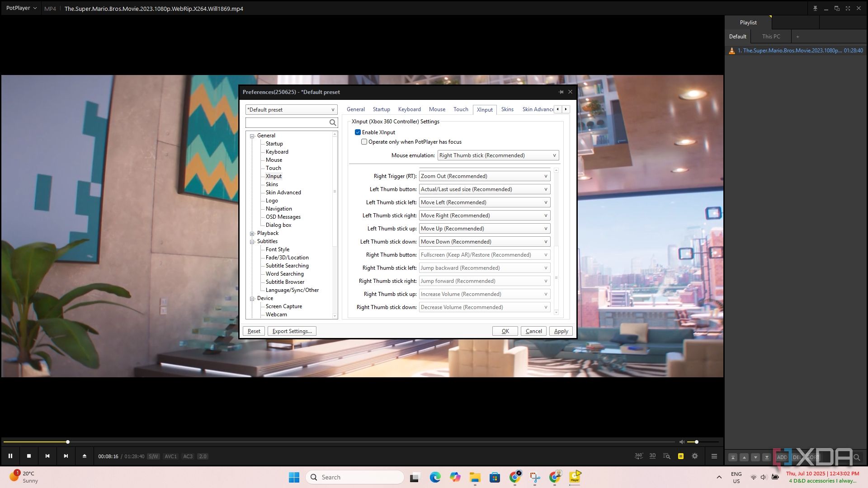Toggle playlist with the hamburger menu icon

pos(714,456)
